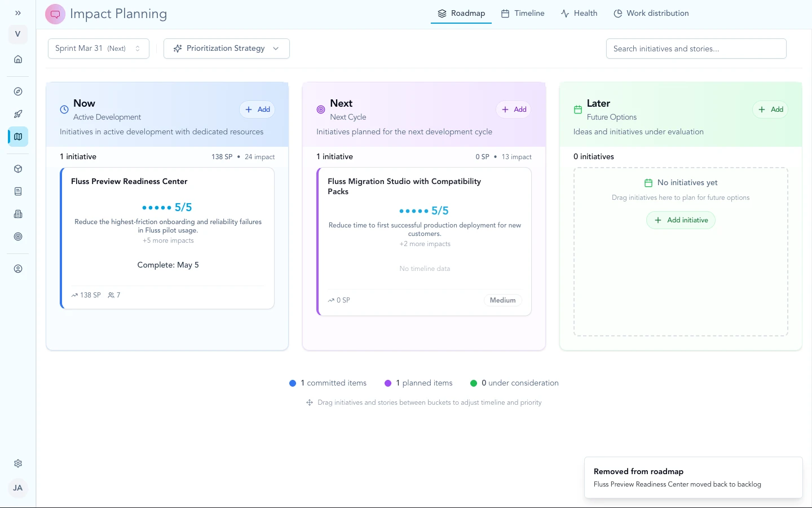Switch to the Timeline tab
812x508 pixels.
click(x=523, y=14)
